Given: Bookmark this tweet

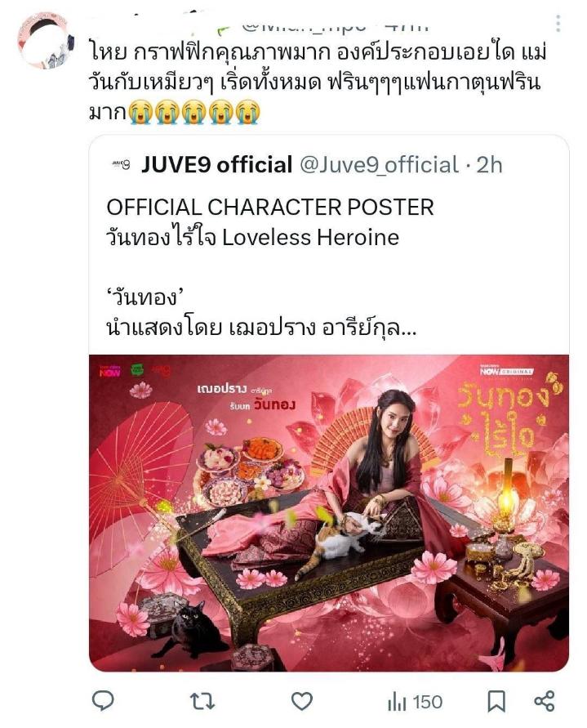Looking at the screenshot, I should tap(496, 701).
